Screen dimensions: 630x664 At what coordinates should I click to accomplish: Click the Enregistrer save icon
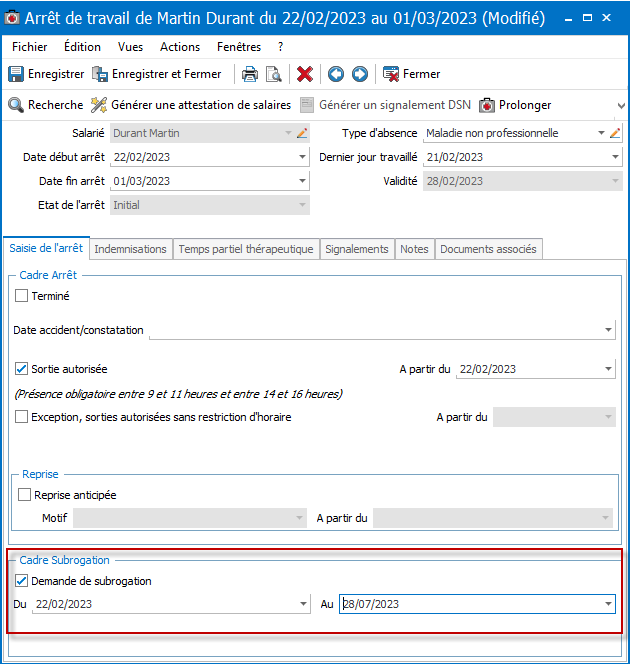click(16, 74)
